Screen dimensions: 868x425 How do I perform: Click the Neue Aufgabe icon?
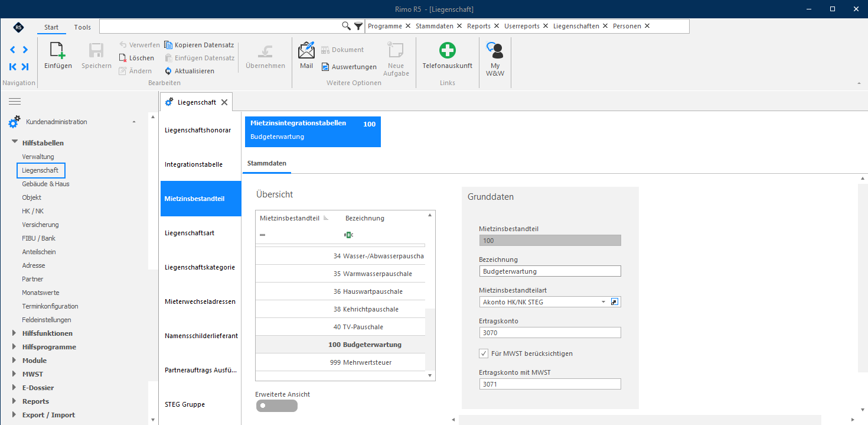coord(395,50)
